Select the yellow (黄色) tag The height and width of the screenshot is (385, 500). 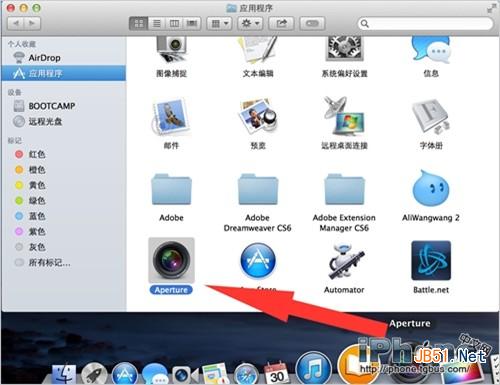(63, 185)
